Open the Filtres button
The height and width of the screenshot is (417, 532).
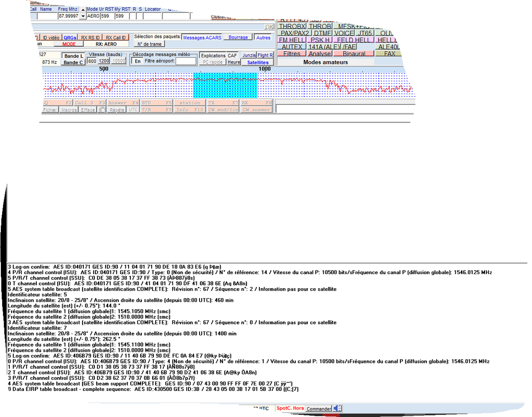tap(292, 54)
